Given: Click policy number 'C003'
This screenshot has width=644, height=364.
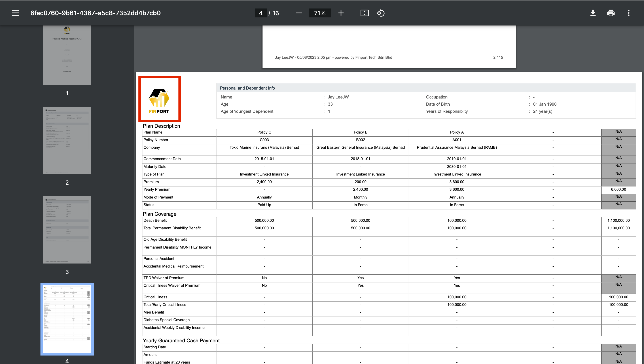Looking at the screenshot, I should coord(264,140).
